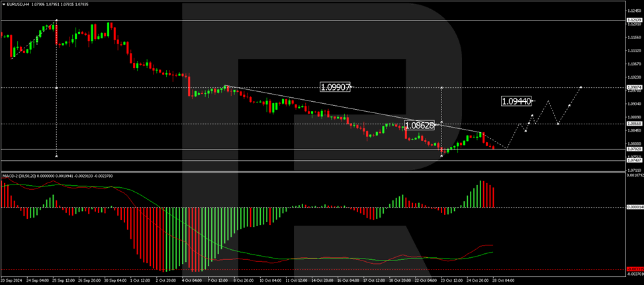
Task: Click the 14 Oct 20:00 time axis label
Action: (321, 280)
